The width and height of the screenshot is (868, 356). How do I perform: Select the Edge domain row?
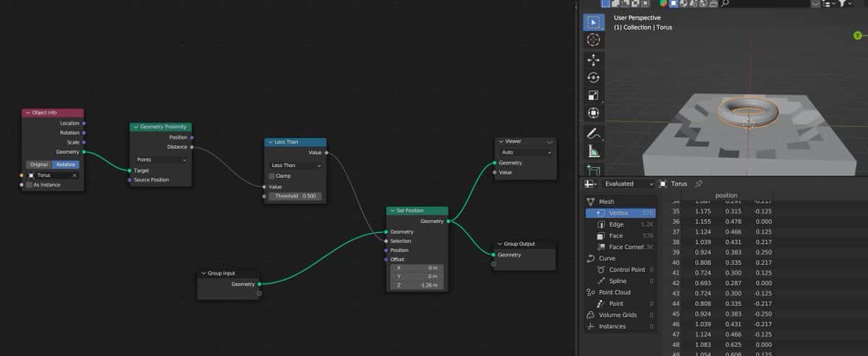click(620, 224)
